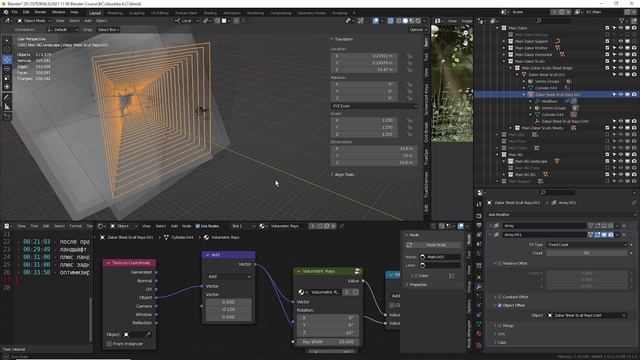This screenshot has width=640, height=360.
Task: Activate the Annotate tool
Action: (7, 98)
